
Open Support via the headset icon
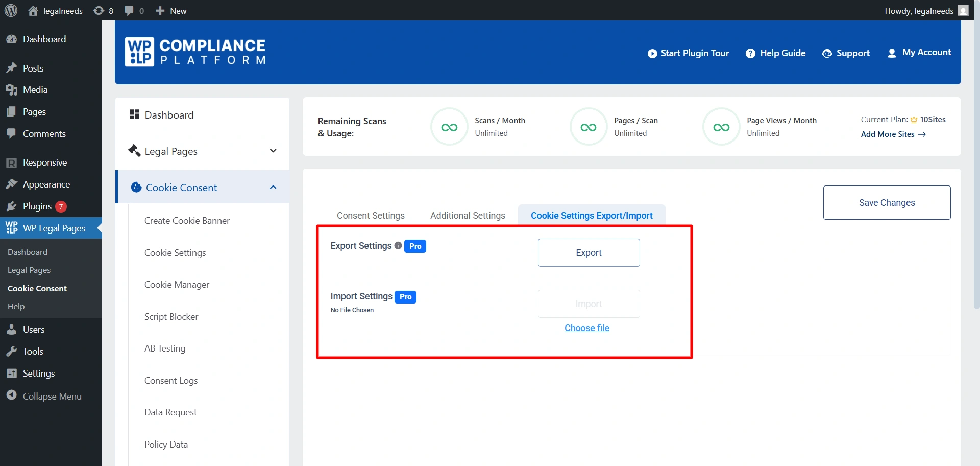coord(827,53)
